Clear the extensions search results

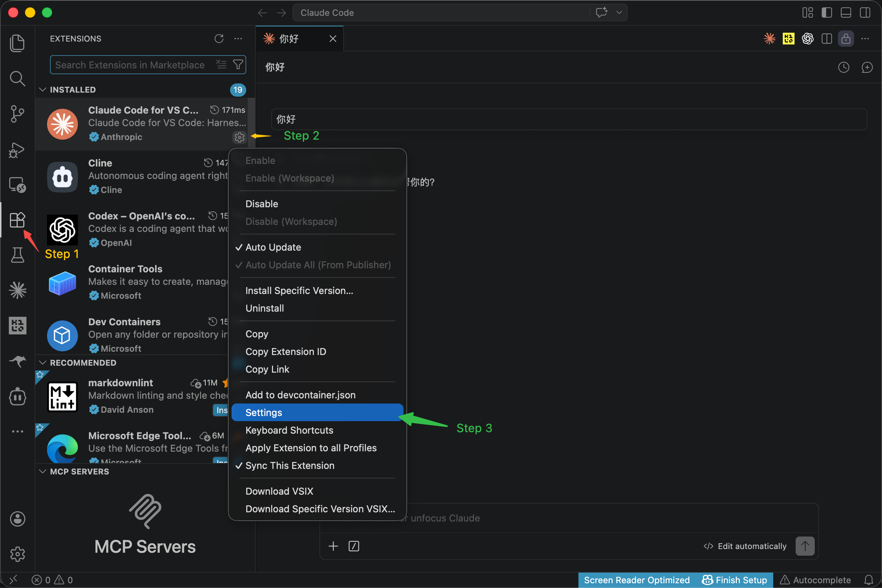(221, 65)
